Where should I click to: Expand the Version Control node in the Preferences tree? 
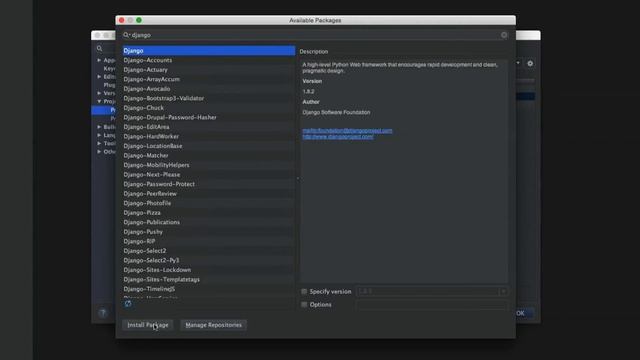point(99,93)
